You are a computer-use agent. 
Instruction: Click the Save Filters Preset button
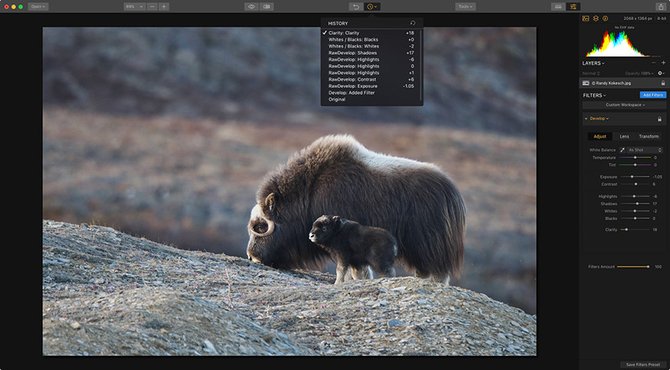coord(643,364)
